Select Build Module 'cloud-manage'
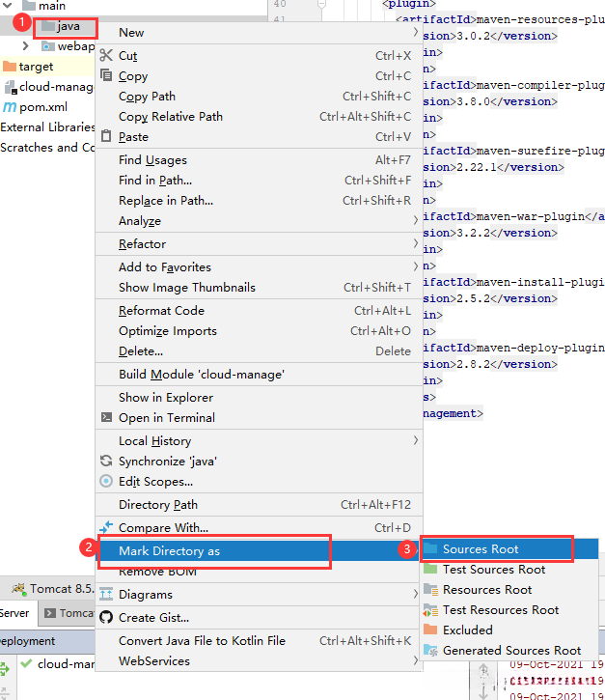This screenshot has width=605, height=700. pyautogui.click(x=259, y=374)
